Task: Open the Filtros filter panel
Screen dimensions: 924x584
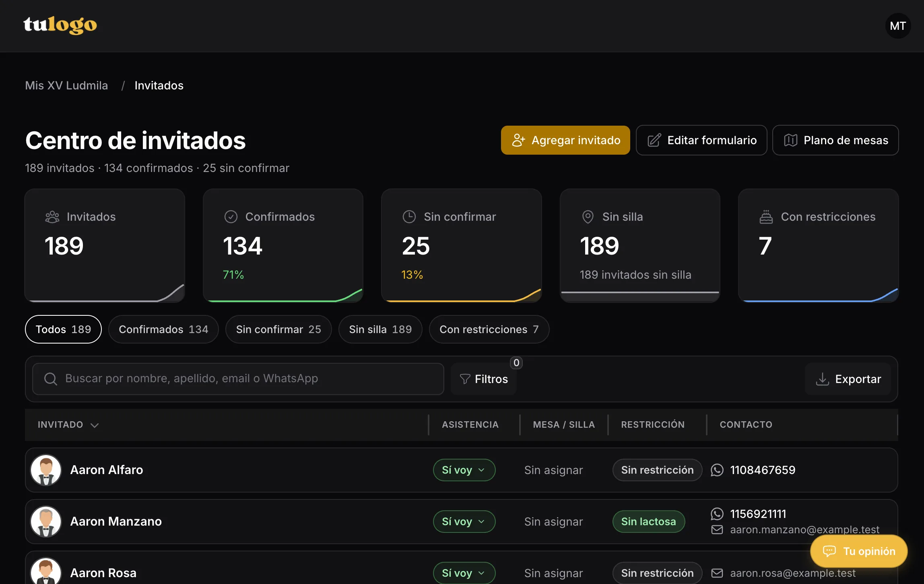Action: click(x=484, y=379)
